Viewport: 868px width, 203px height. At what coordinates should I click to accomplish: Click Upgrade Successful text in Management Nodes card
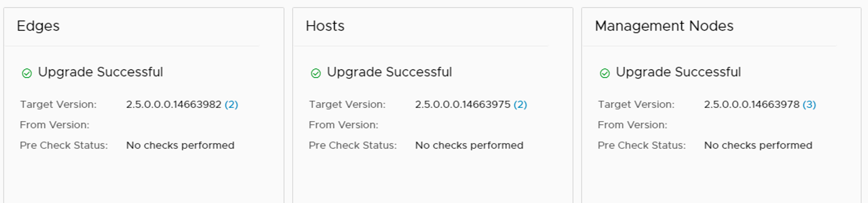pos(678,72)
